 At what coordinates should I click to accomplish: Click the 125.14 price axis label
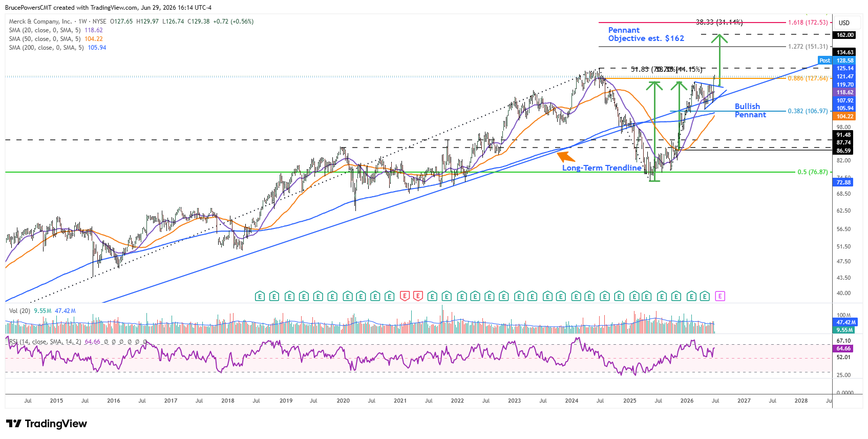(845, 68)
